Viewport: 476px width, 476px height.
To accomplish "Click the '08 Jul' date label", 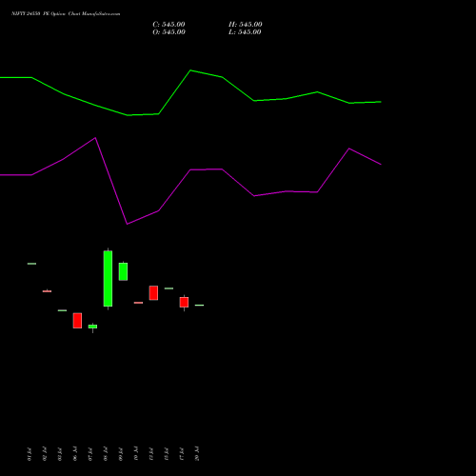I will [x=106, y=454].
